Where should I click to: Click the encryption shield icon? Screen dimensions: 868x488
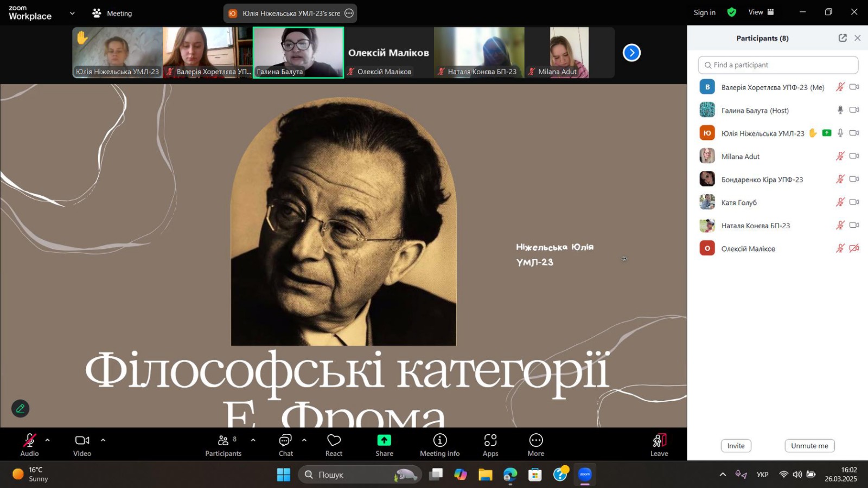[731, 12]
